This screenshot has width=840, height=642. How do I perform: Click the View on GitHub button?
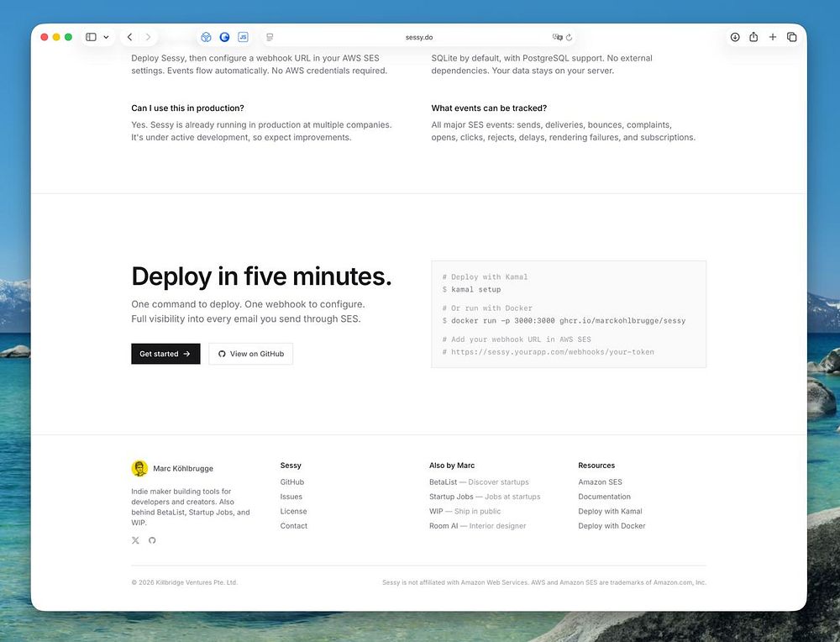pos(250,354)
